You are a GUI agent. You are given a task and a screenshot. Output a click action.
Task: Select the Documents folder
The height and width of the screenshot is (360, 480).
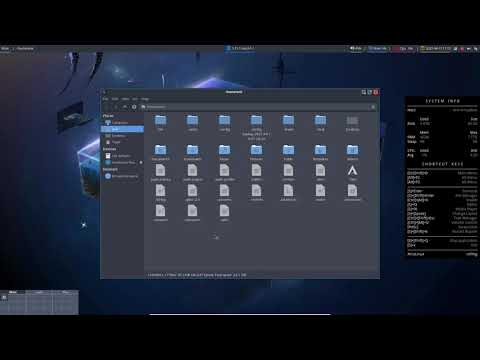(160, 153)
